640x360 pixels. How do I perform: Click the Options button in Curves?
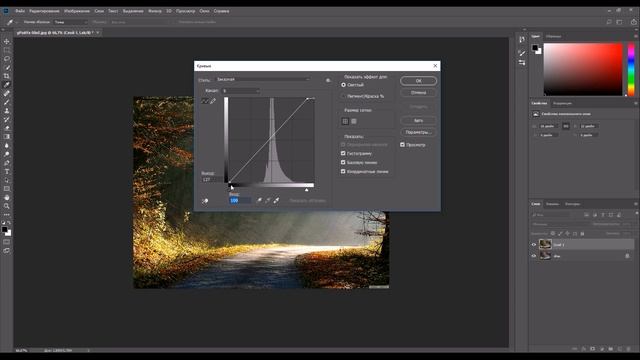[418, 132]
